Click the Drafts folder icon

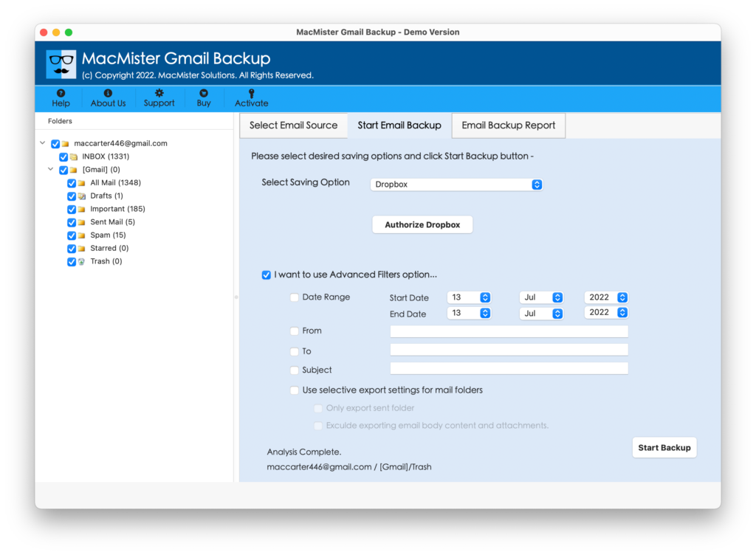click(81, 196)
